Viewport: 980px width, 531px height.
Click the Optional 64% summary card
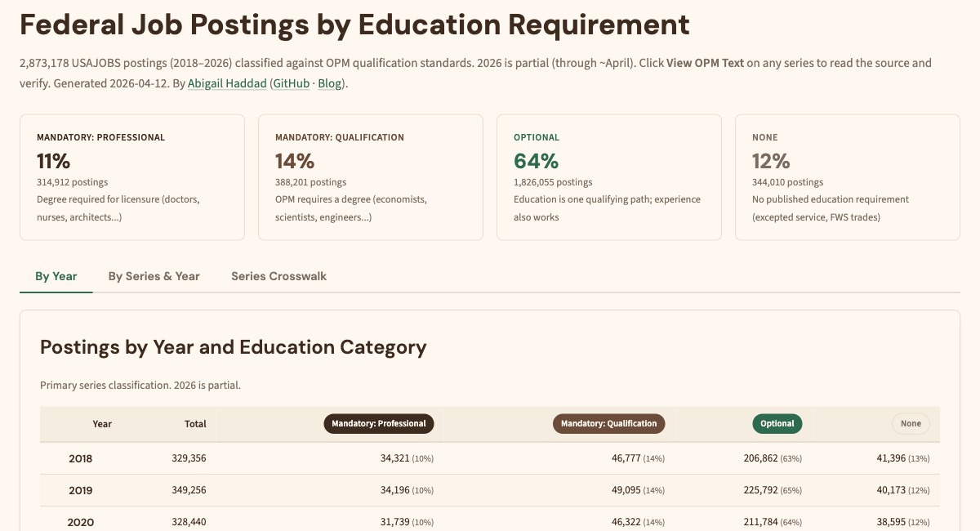(x=609, y=177)
